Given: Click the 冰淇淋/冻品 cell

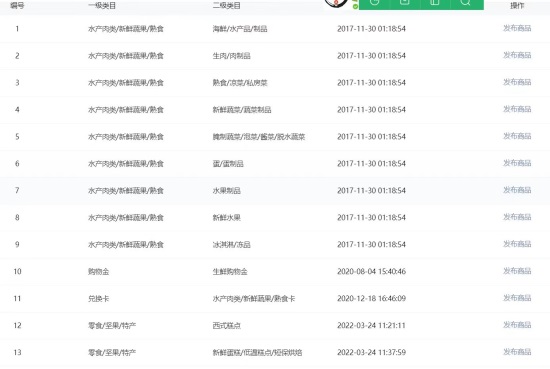Looking at the screenshot, I should (232, 245).
